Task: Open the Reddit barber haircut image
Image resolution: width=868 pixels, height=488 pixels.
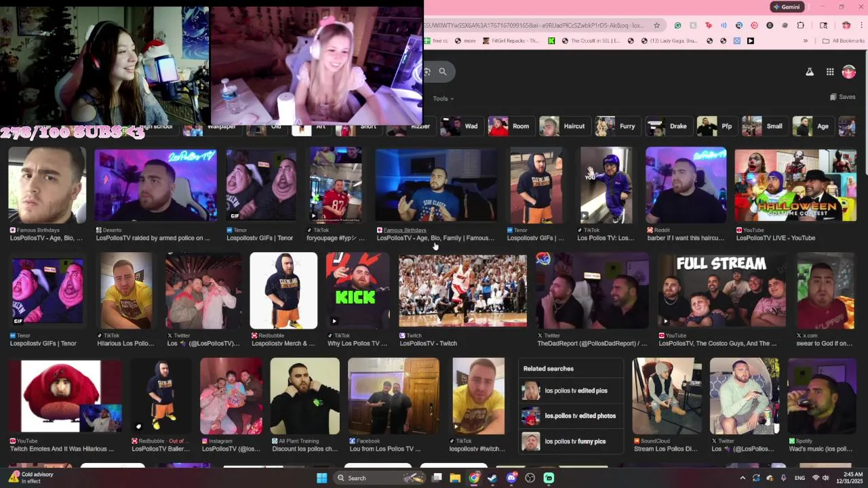Action: 686,185
